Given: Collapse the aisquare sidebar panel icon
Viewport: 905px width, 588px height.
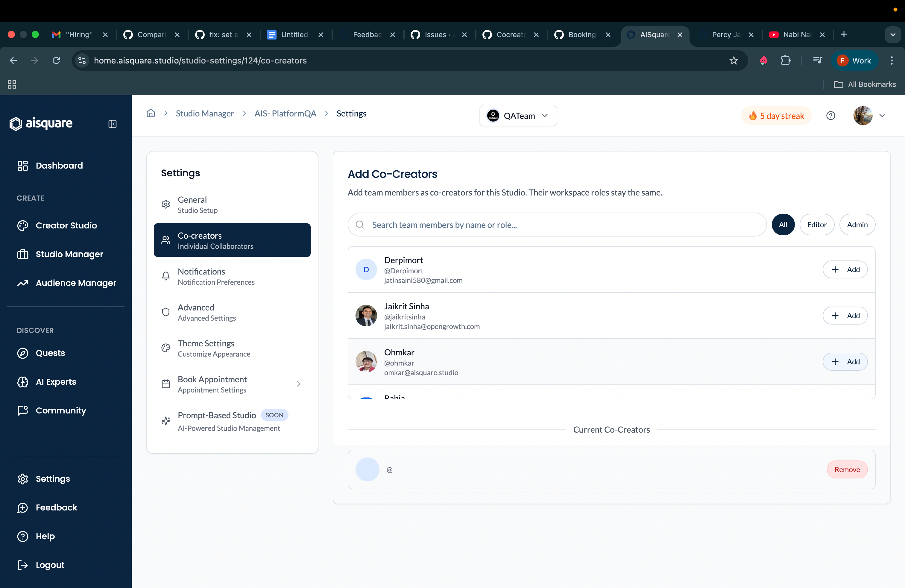Looking at the screenshot, I should coord(113,124).
